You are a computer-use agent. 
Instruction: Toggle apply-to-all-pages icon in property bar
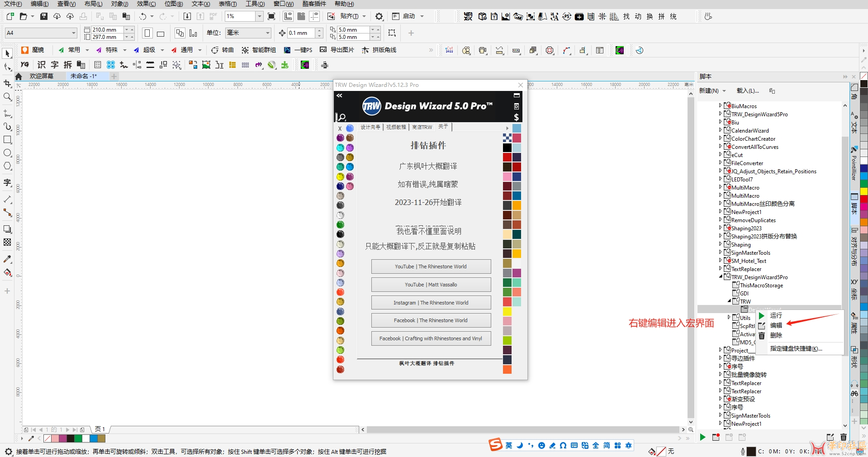click(x=180, y=33)
